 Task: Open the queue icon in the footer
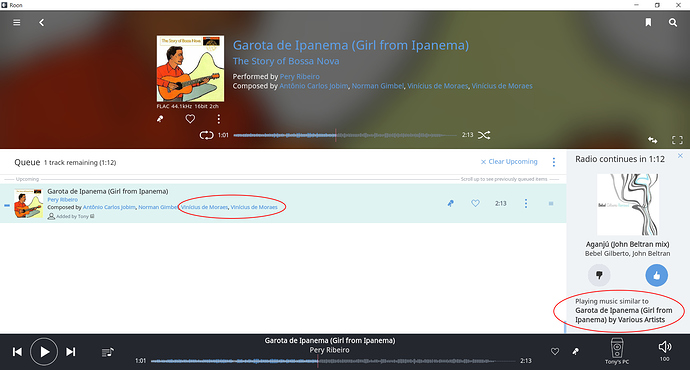click(x=107, y=352)
